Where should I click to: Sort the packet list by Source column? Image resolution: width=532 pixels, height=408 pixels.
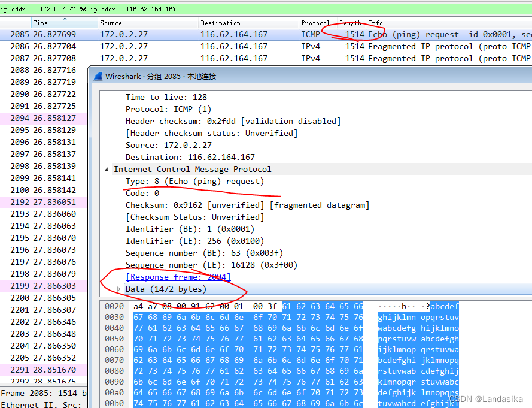coord(148,23)
